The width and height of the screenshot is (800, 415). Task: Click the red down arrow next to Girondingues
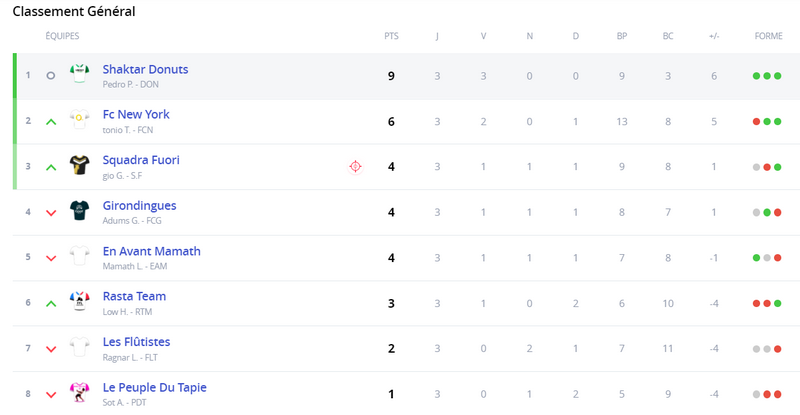pyautogui.click(x=51, y=213)
